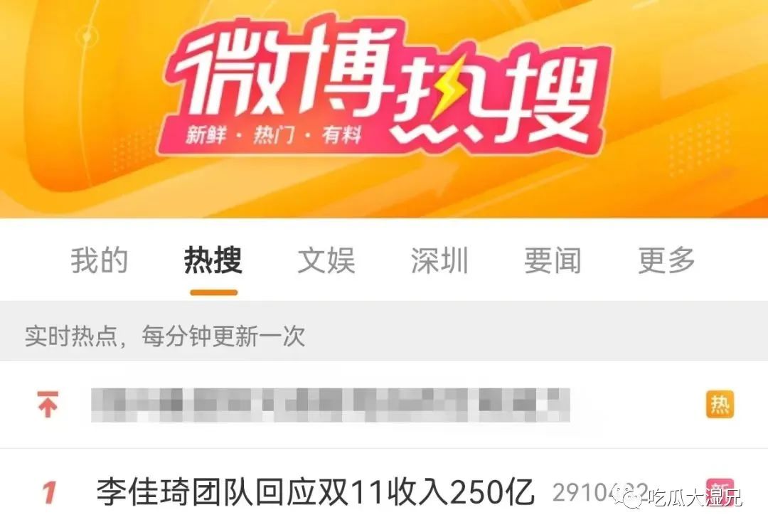Viewport: 768px width, 532px height.
Task: Expand the 更多 tab
Action: (x=666, y=260)
